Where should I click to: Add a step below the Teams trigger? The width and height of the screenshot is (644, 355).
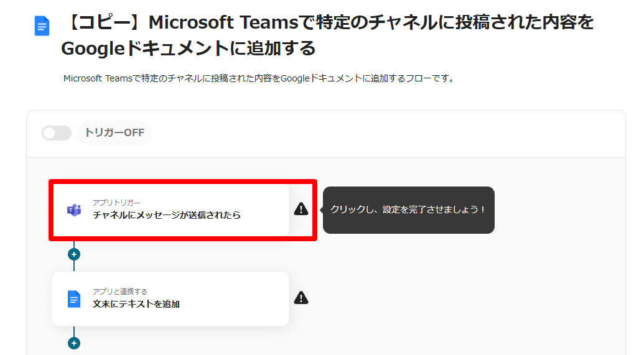point(74,254)
